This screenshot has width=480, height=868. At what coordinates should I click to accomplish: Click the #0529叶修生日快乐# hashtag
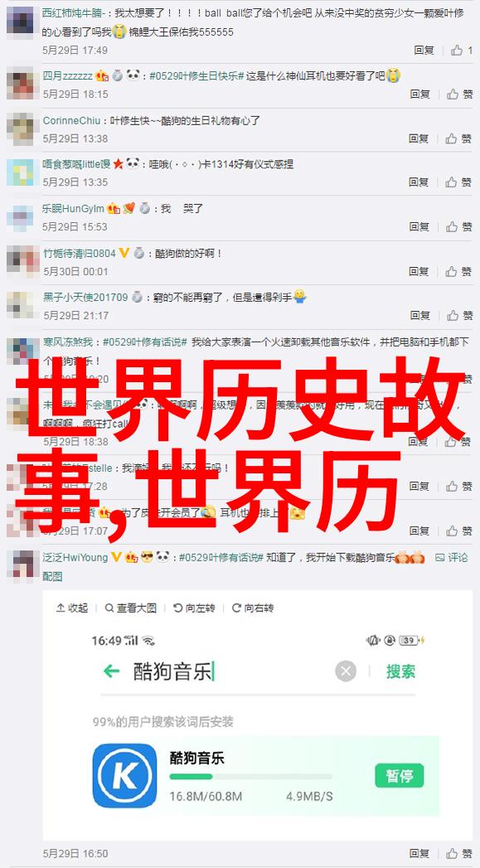pos(197,75)
